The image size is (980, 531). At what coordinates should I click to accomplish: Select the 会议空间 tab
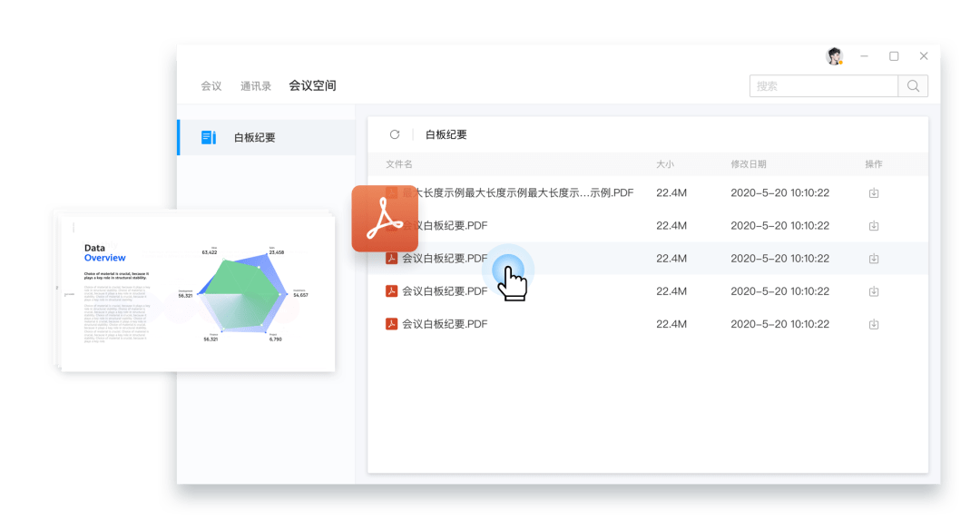tap(312, 86)
